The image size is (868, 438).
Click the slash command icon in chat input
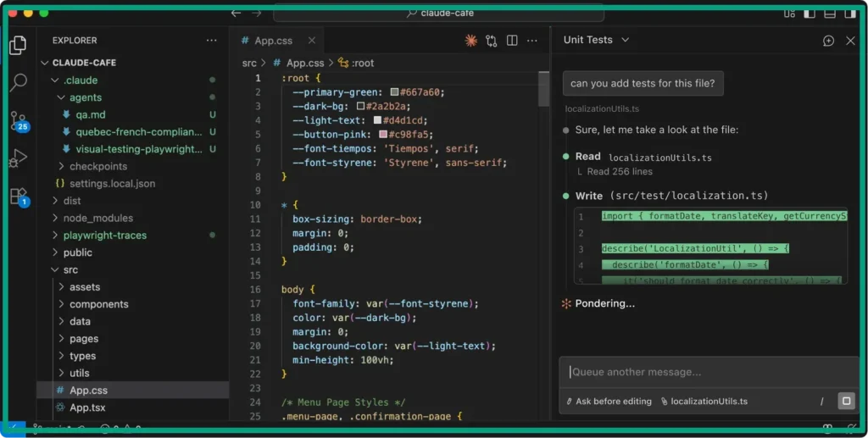click(x=821, y=402)
